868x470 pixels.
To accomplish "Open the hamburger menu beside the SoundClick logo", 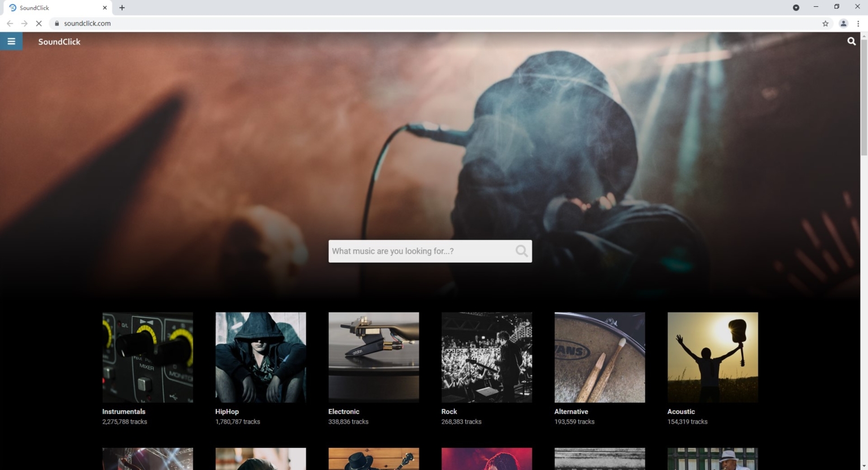I will 11,41.
